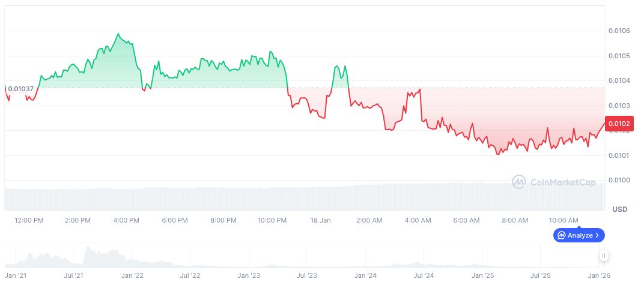The height and width of the screenshot is (282, 644).
Task: Click the 0.0100 price axis label
Action: (618, 181)
